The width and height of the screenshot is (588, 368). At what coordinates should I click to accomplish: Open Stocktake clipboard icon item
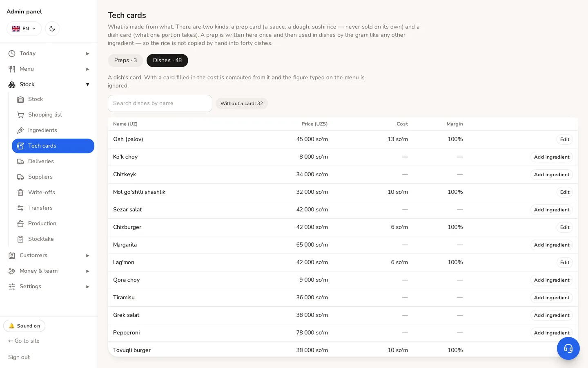tap(20, 239)
